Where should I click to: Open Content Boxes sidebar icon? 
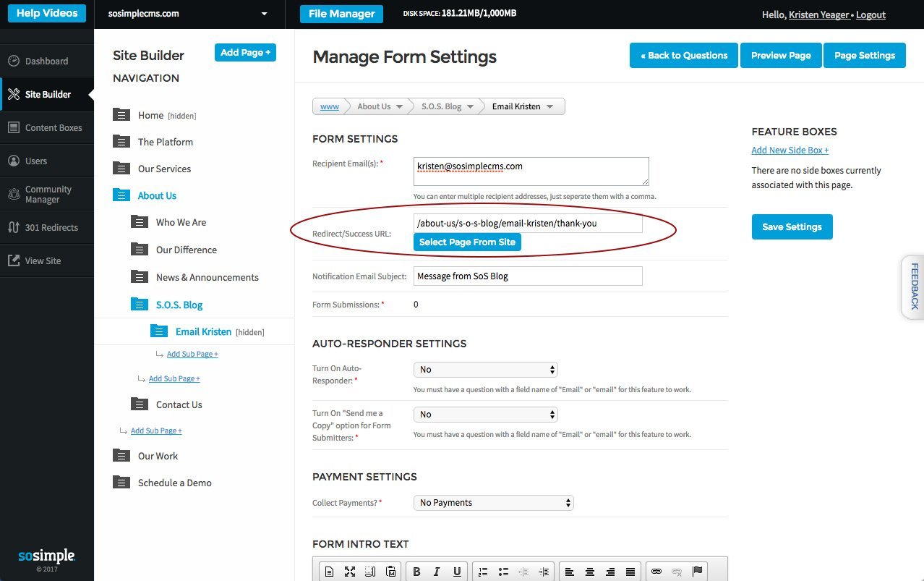click(13, 128)
